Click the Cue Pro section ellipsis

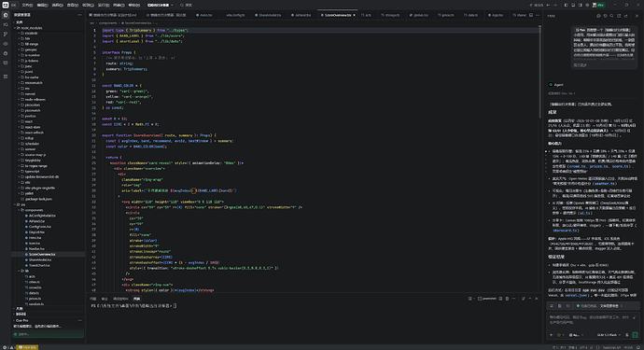coord(79,320)
